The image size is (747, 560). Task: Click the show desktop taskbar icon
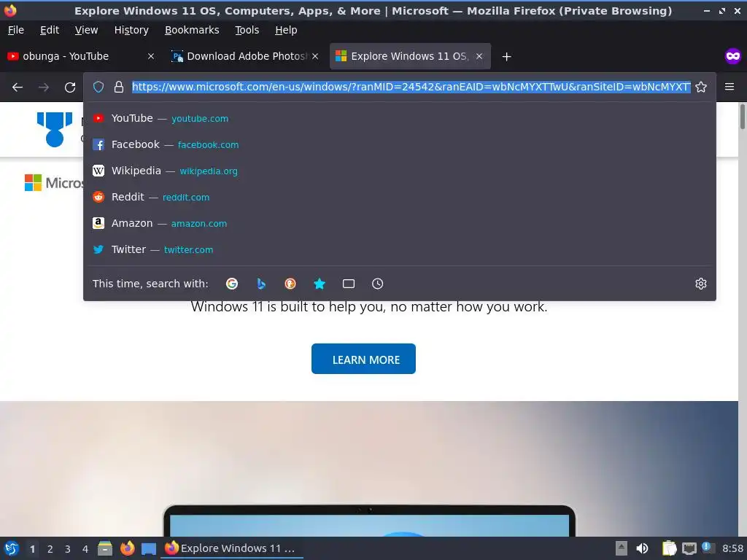149,549
